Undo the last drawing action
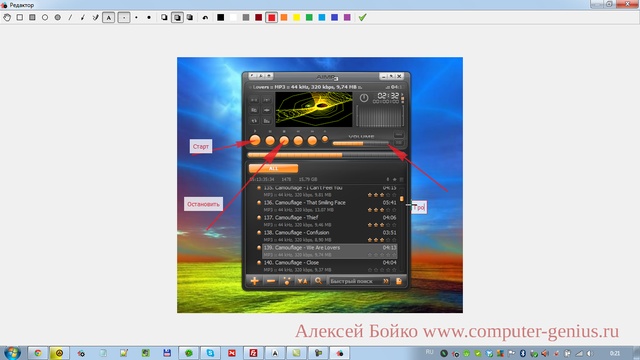The height and width of the screenshot is (360, 640). pyautogui.click(x=205, y=18)
